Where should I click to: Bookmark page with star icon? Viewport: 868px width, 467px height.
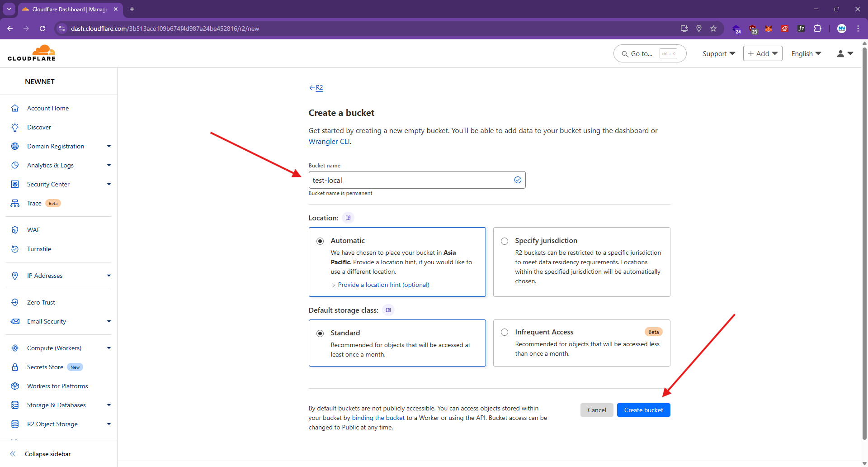(713, 29)
